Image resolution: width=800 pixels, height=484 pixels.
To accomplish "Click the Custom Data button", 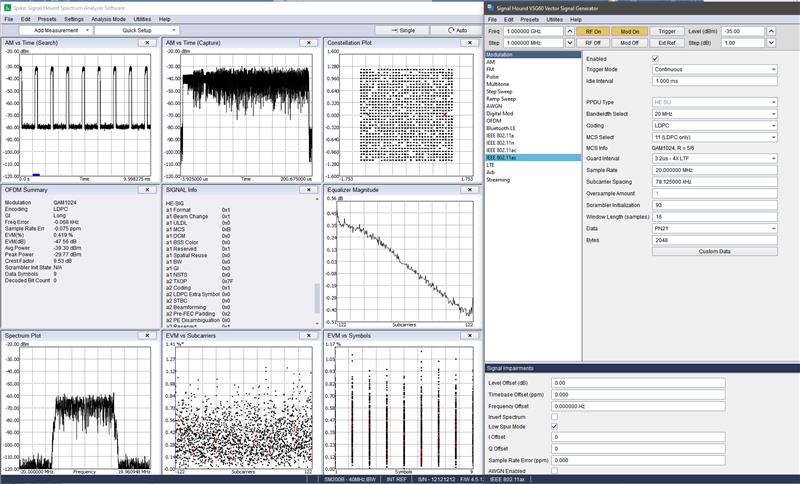I will [x=715, y=251].
